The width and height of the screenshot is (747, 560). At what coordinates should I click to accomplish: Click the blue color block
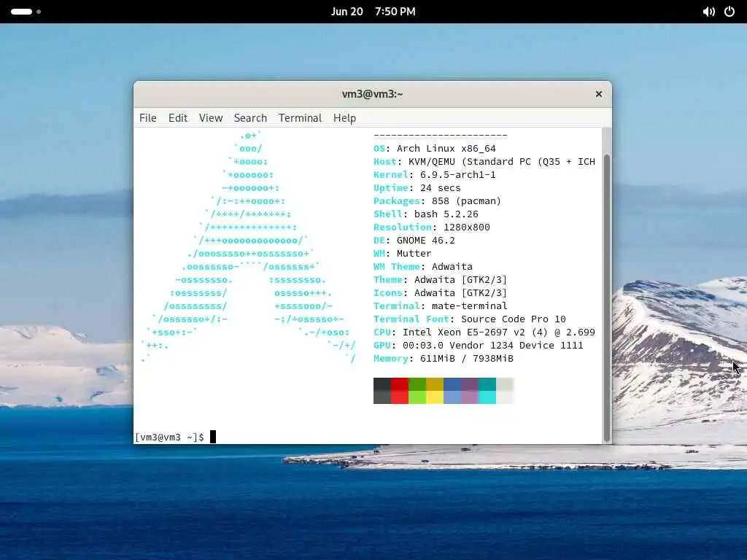pos(452,391)
